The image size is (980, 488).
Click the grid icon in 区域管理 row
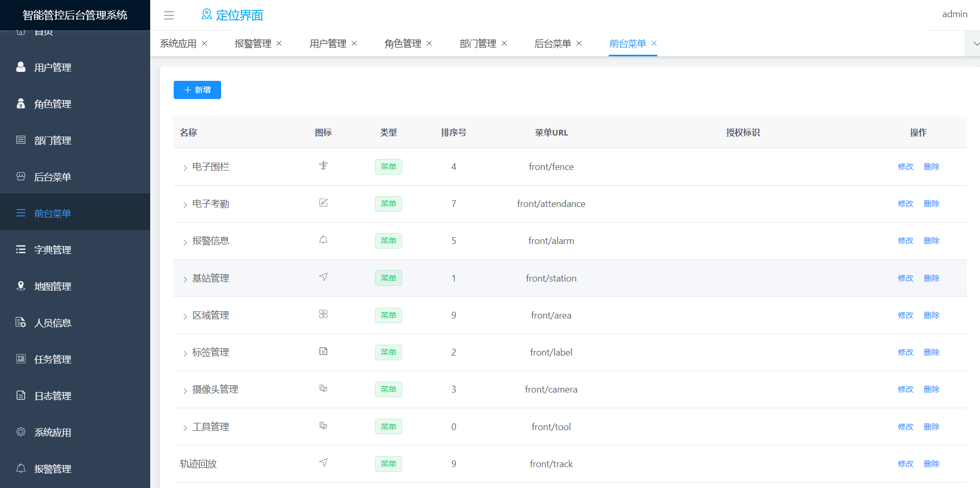[323, 314]
